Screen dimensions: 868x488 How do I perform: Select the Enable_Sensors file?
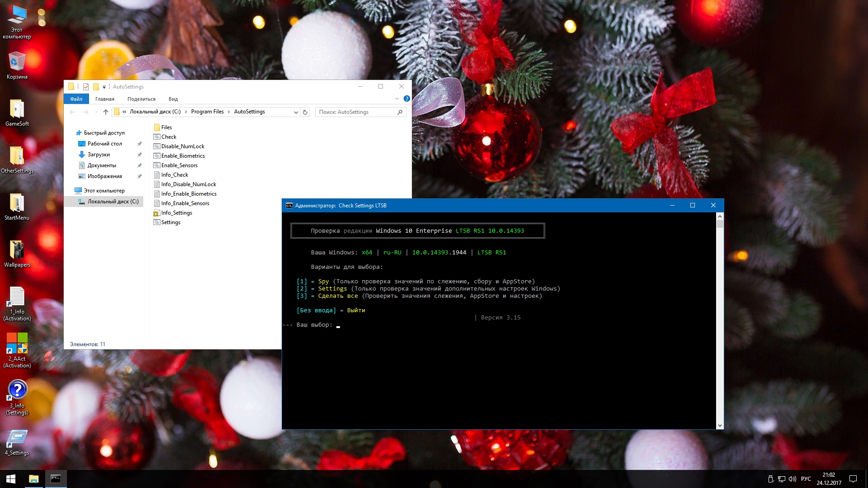pos(176,165)
